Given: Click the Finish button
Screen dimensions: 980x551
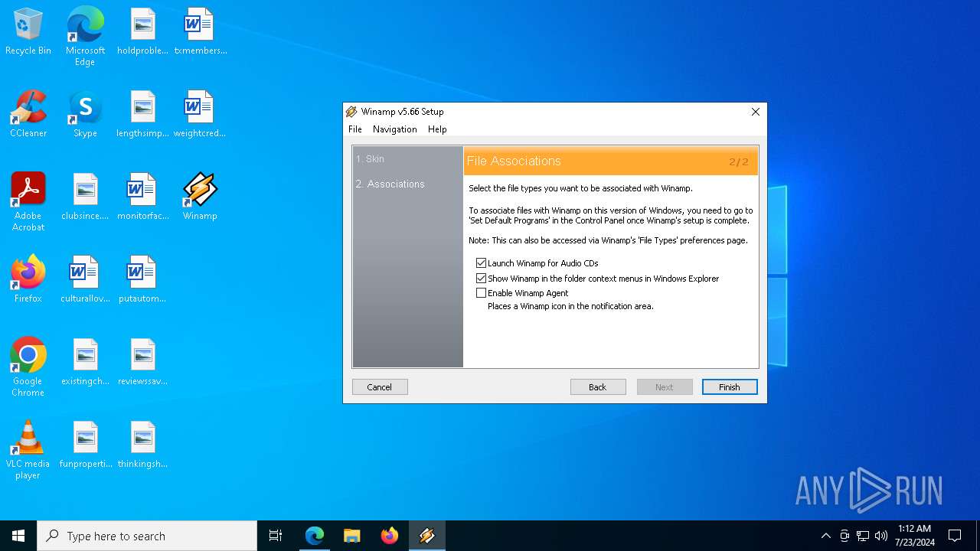Looking at the screenshot, I should pyautogui.click(x=730, y=387).
